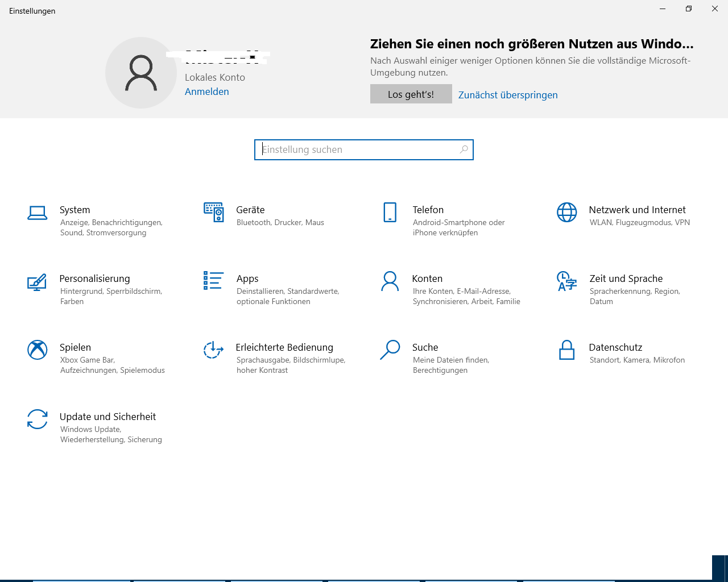Open the Personalisierung monitor-pen icon
The width and height of the screenshot is (728, 582).
37,282
